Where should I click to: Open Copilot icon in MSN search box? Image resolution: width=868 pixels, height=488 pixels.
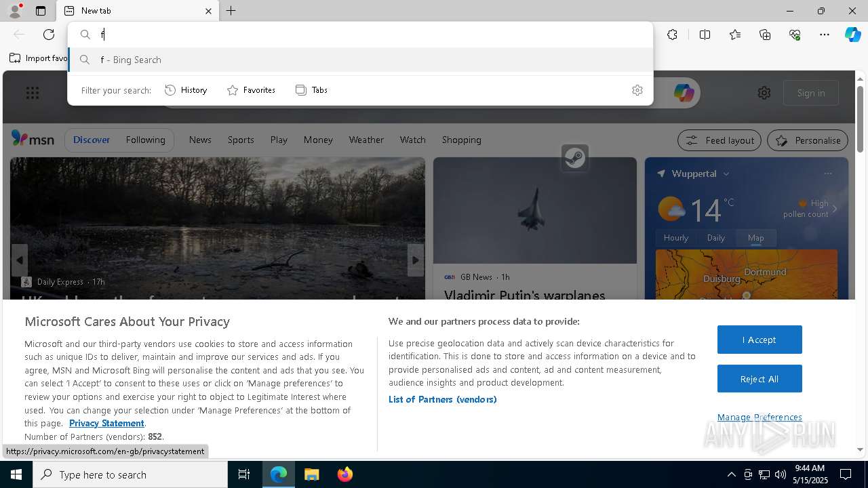point(684,93)
